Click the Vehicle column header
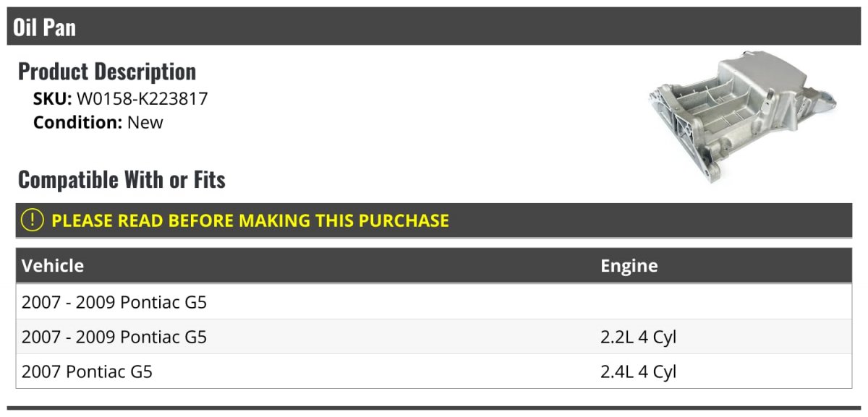The width and height of the screenshot is (868, 417). [53, 266]
